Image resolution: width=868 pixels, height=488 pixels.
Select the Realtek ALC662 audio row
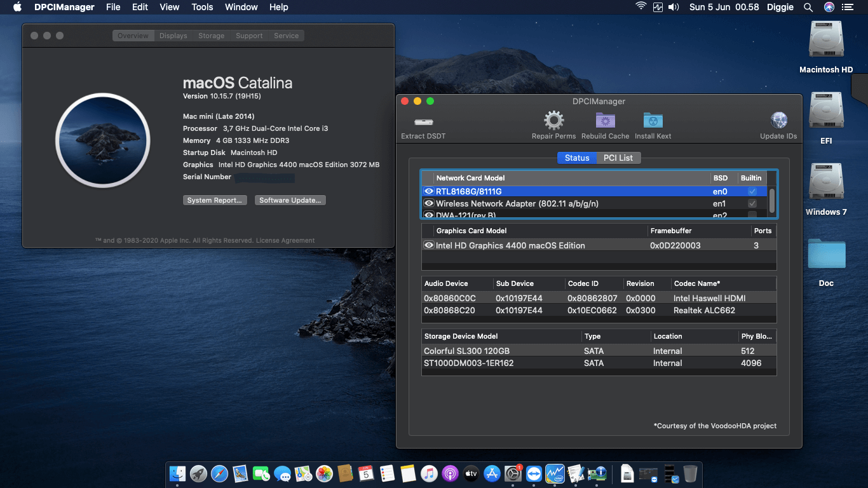[599, 310]
